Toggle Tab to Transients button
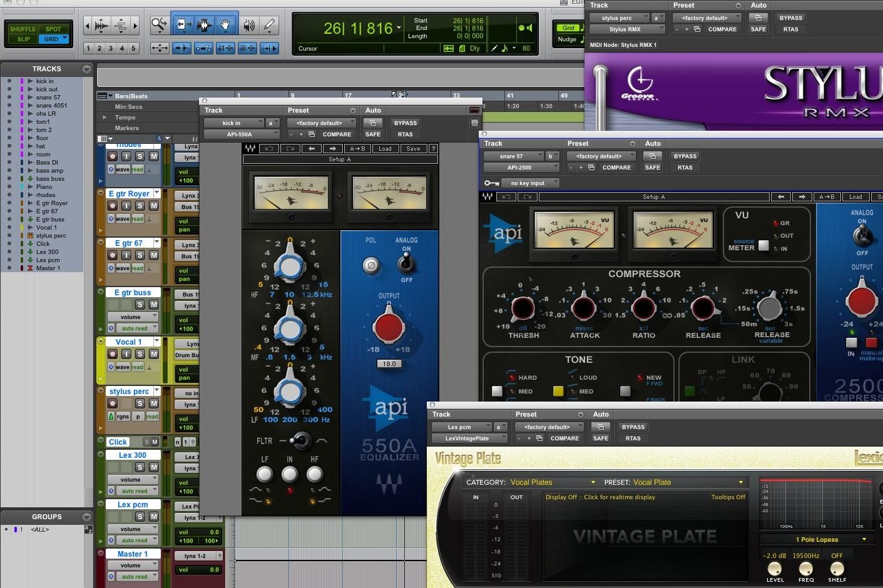The width and height of the screenshot is (883, 588). tap(181, 48)
